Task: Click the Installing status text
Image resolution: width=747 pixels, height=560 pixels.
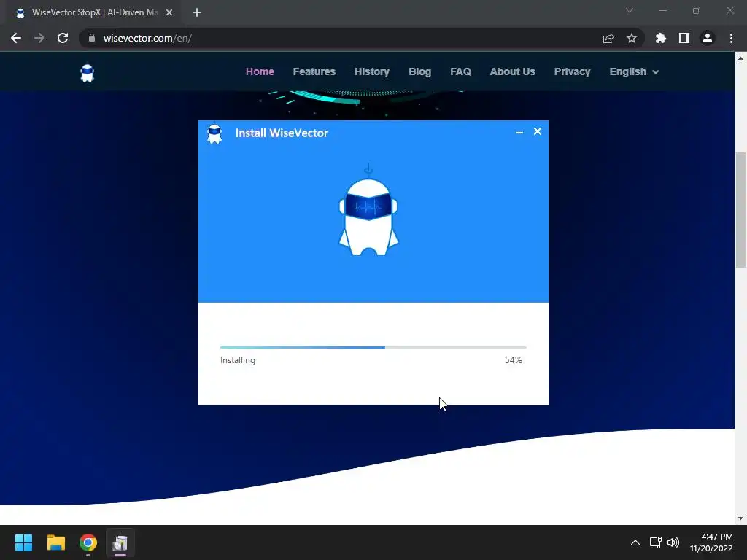Action: tap(238, 360)
